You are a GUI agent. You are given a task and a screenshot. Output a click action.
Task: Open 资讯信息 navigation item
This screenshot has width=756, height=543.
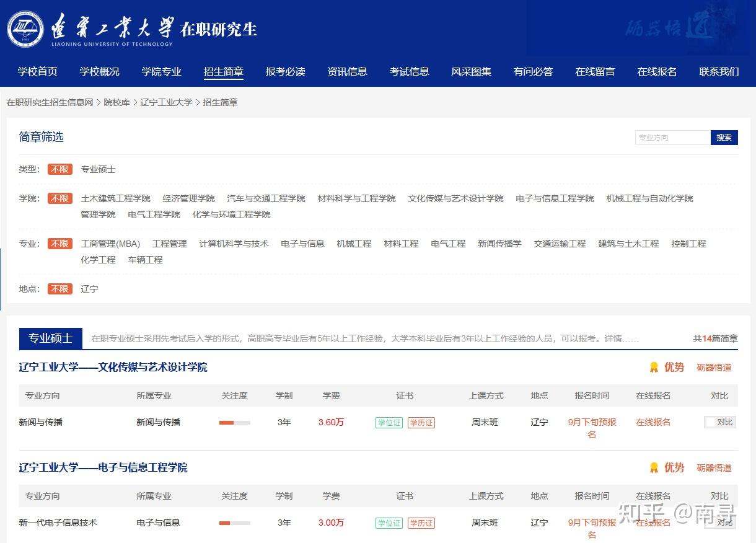pyautogui.click(x=348, y=71)
